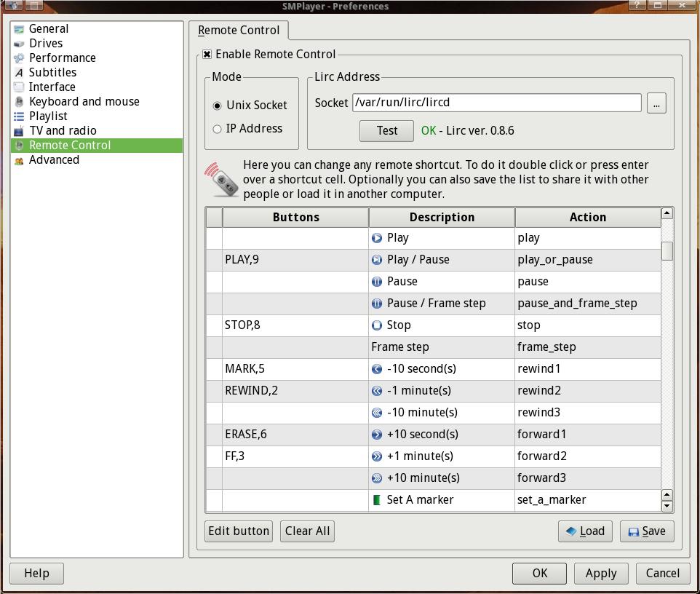Viewport: 700px width, 594px height.
Task: Cancel the preferences dialog
Action: click(662, 574)
